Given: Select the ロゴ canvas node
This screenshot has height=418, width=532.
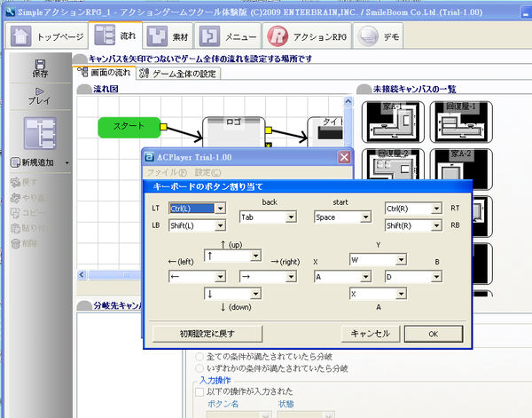Looking at the screenshot, I should 234,132.
